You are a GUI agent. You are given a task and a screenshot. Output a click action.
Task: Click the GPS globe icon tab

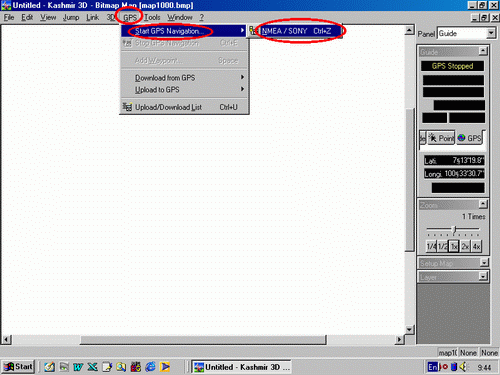click(470, 138)
